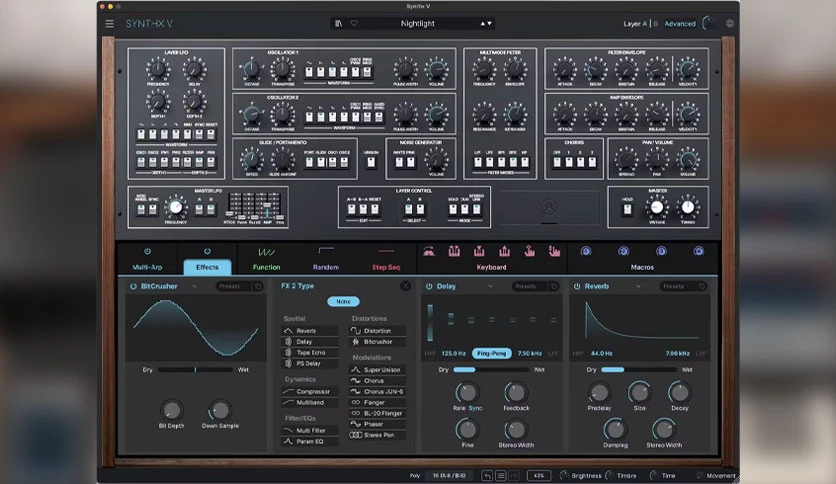Open the Keyboard tab
Image resolution: width=836 pixels, height=484 pixels.
coord(492,267)
